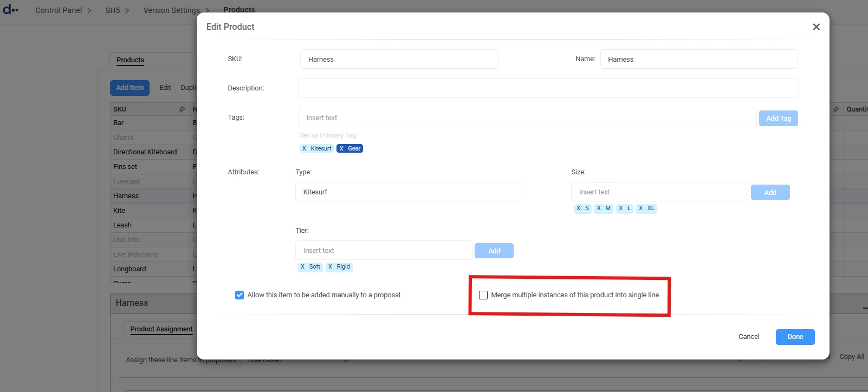
Task: Toggle allow item added manually to proposal
Action: [x=239, y=295]
